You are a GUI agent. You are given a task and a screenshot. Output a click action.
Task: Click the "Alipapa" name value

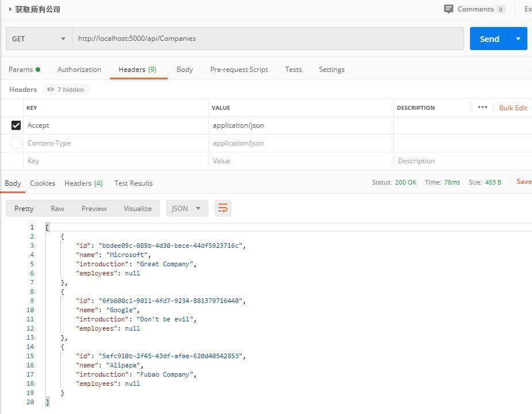click(123, 365)
